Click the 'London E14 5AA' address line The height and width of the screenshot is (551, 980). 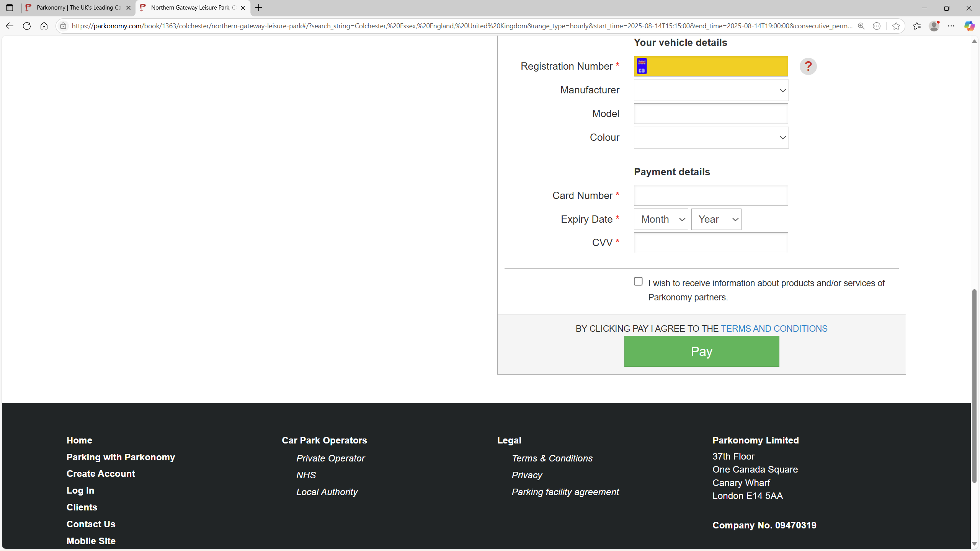coord(747,496)
